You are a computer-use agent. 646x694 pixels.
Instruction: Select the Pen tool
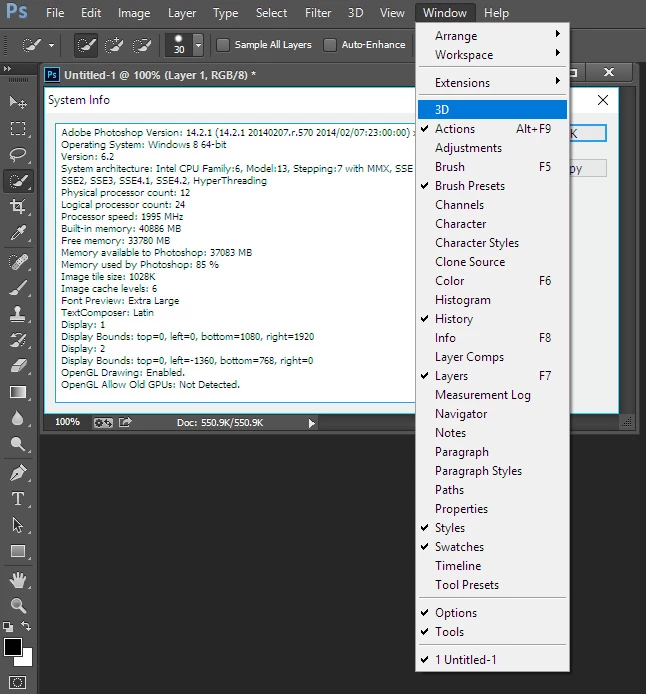[x=18, y=473]
